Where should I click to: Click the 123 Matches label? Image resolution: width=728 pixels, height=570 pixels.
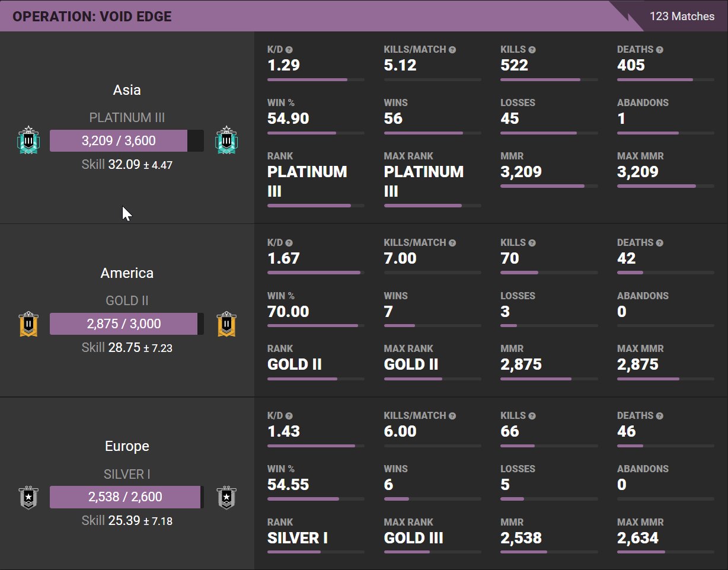click(x=682, y=16)
